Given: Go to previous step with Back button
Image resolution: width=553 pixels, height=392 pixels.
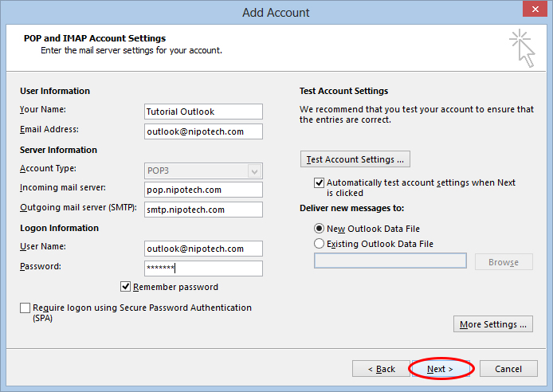Looking at the screenshot, I should click(381, 369).
